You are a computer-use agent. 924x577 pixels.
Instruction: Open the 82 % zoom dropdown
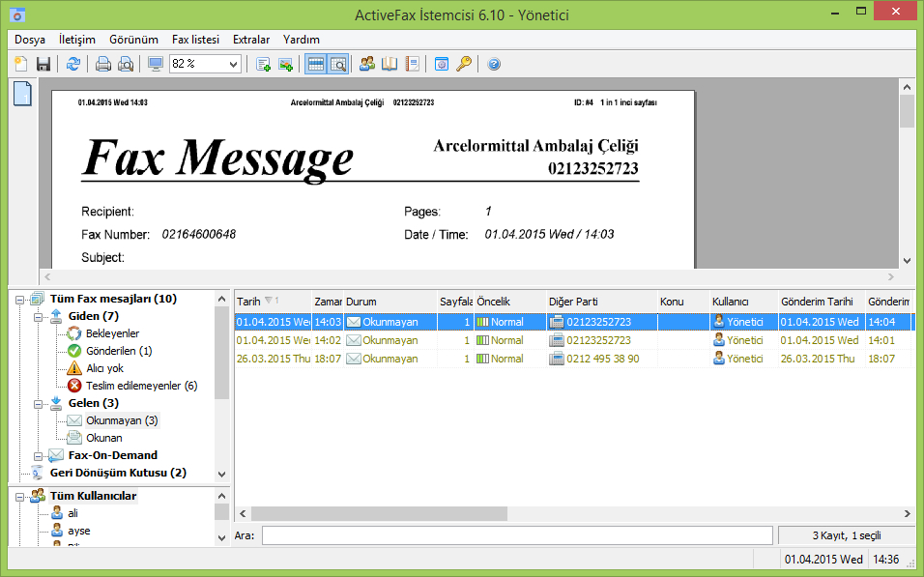point(233,64)
